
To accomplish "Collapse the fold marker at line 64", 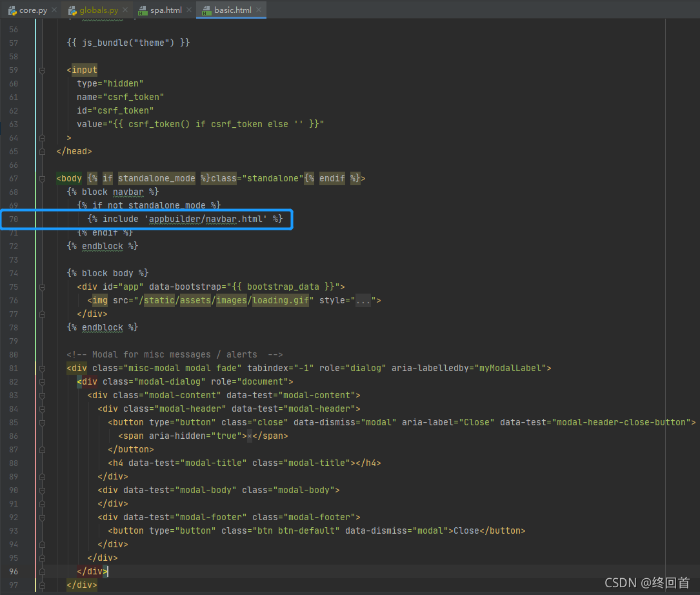I will [42, 138].
